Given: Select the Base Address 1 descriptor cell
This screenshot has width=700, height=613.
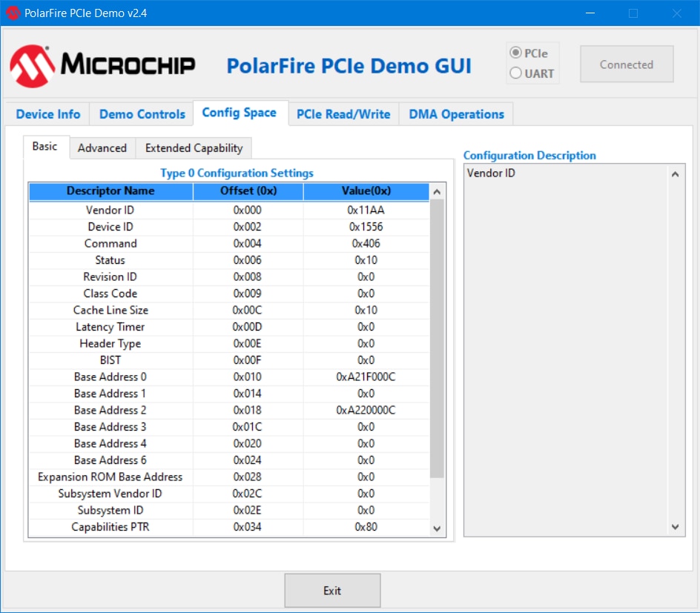Looking at the screenshot, I should tap(110, 394).
